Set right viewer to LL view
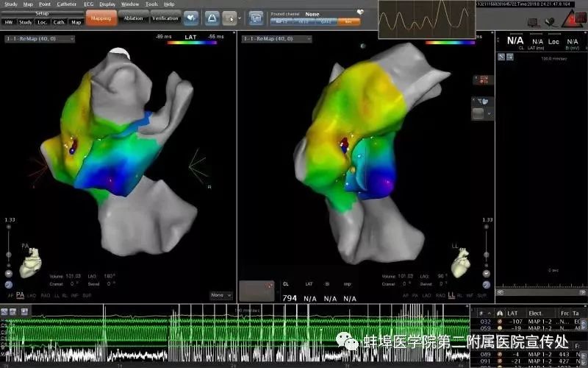Image resolution: width=588 pixels, height=368 pixels. (x=451, y=296)
